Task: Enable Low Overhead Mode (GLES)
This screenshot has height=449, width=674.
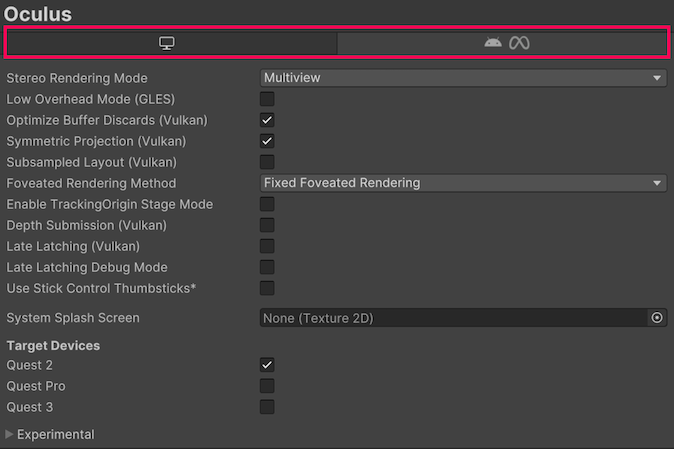Action: [267, 99]
